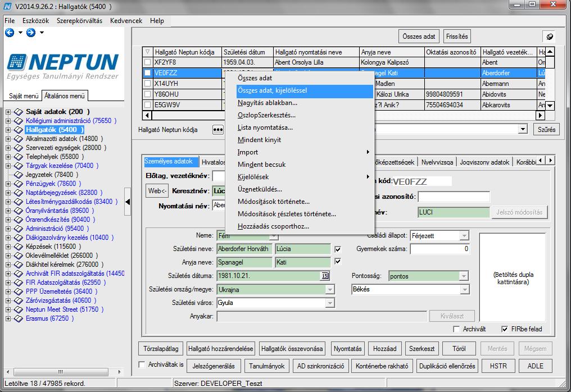Open dropdown next to forward arrow
Viewport: 571px width, 392px height.
(x=42, y=33)
